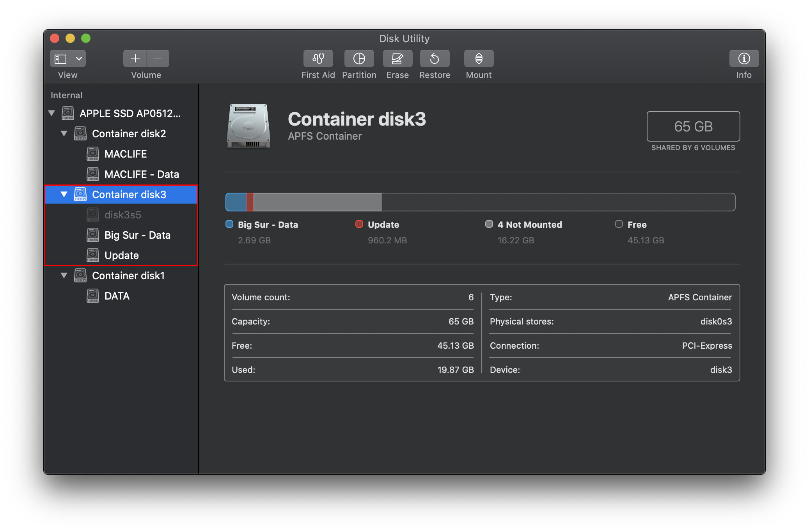Click the gray not-mounted segment of usage bar
Screen dimensions: 809x532
(317, 202)
